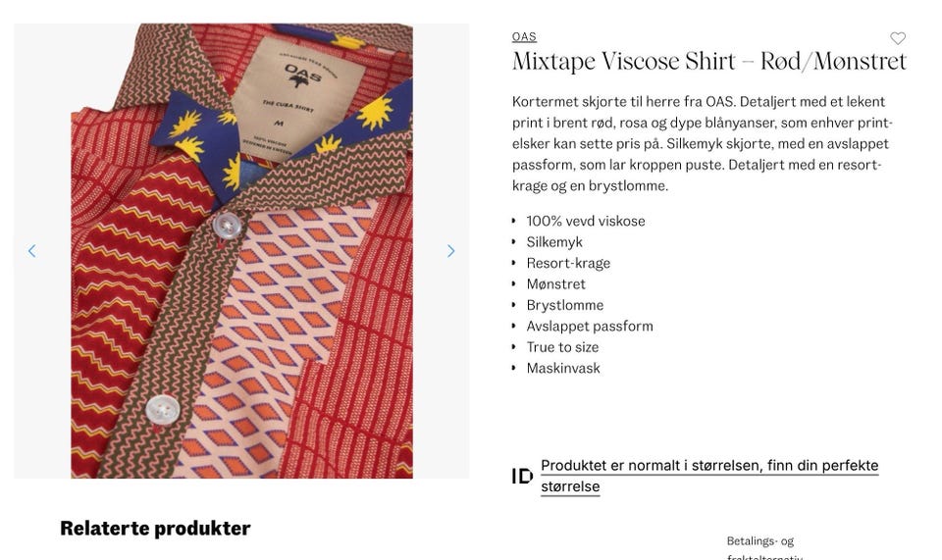Open the 'Produktet er normalt i størrelsen' link

click(x=709, y=476)
